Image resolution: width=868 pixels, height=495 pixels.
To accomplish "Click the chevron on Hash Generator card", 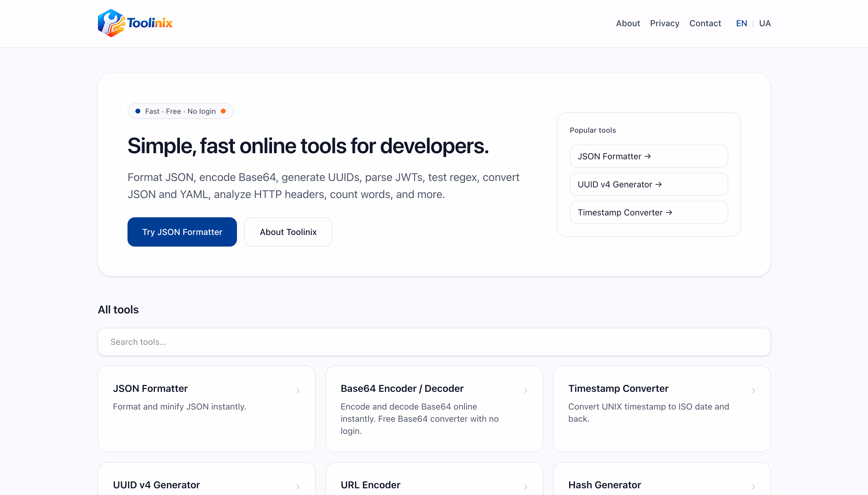I will pos(753,487).
